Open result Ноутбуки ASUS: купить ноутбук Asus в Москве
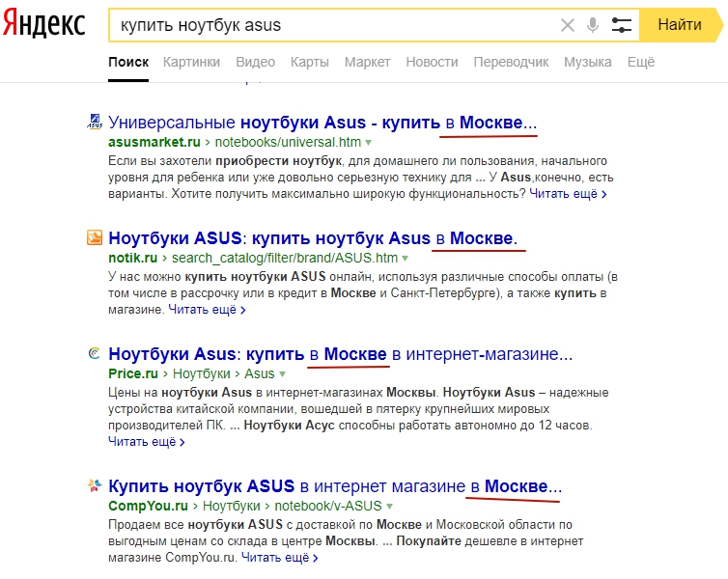The width and height of the screenshot is (728, 579). pyautogui.click(x=313, y=238)
